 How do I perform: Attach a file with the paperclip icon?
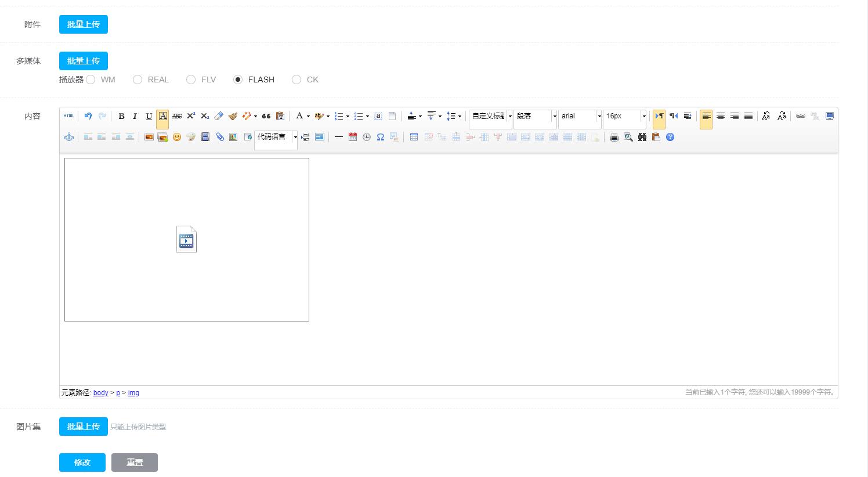point(220,137)
